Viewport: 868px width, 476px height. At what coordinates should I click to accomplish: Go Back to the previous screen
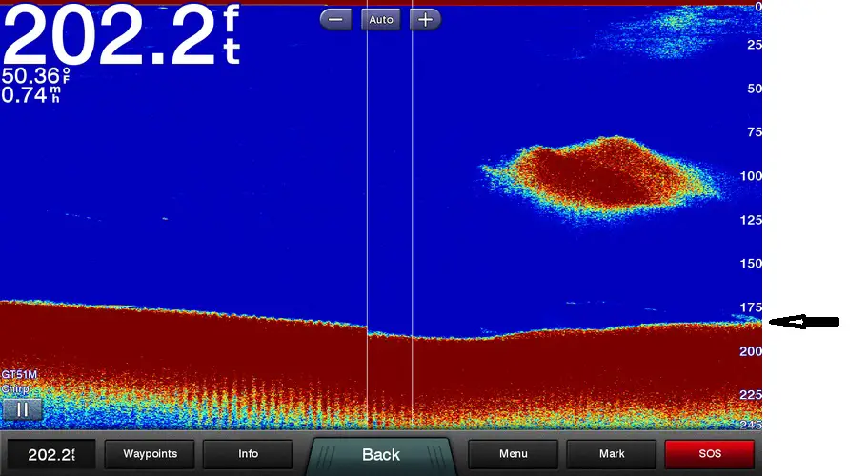(x=381, y=455)
